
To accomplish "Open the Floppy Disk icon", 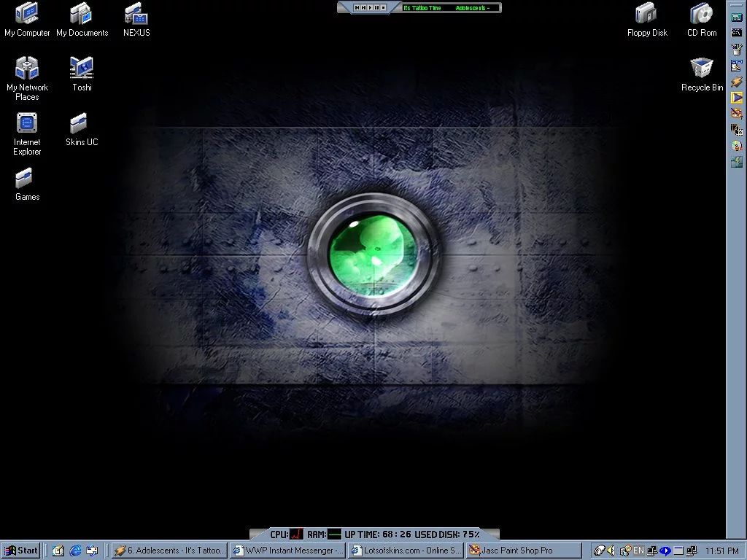I will click(646, 14).
